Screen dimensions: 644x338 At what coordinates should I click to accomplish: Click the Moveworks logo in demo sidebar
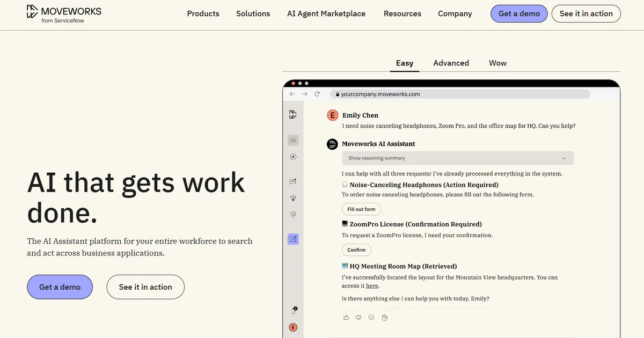click(x=293, y=114)
